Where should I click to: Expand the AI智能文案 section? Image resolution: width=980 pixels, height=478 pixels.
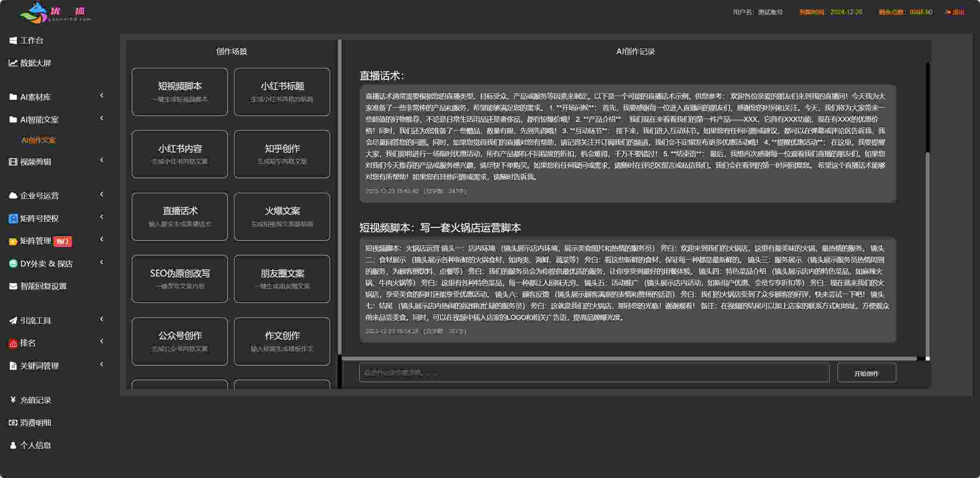point(101,119)
